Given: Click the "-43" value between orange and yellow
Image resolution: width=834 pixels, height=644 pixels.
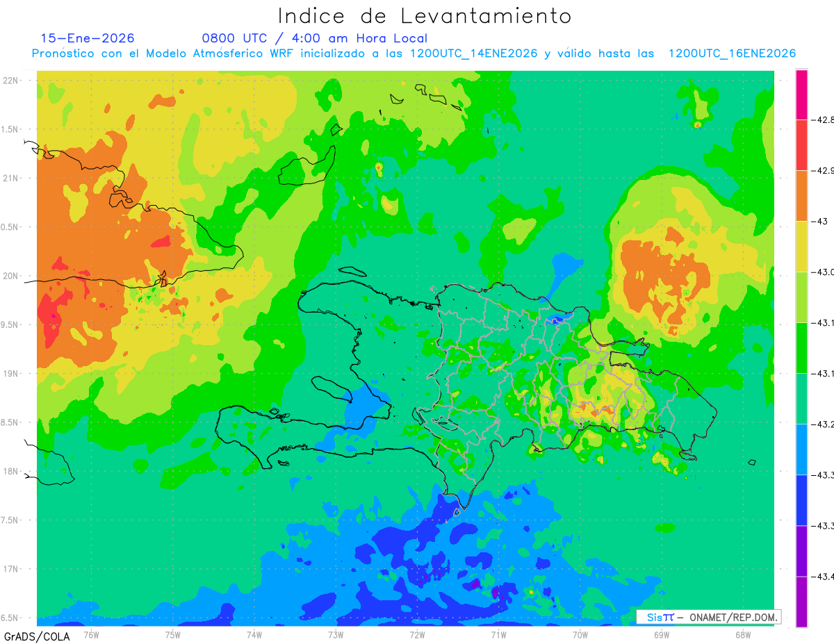Looking at the screenshot, I should pos(819,222).
